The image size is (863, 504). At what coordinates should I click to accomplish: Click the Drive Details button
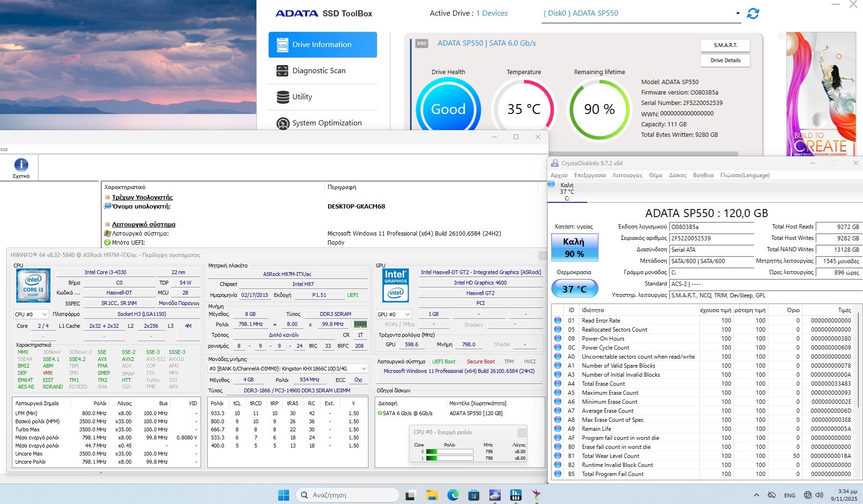click(725, 60)
